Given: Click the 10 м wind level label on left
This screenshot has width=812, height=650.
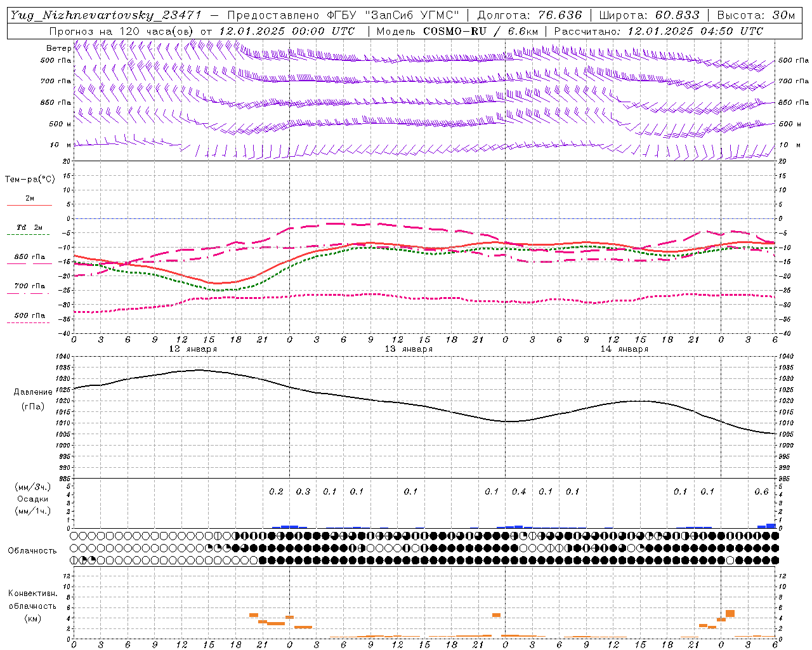Looking at the screenshot, I should point(60,145).
